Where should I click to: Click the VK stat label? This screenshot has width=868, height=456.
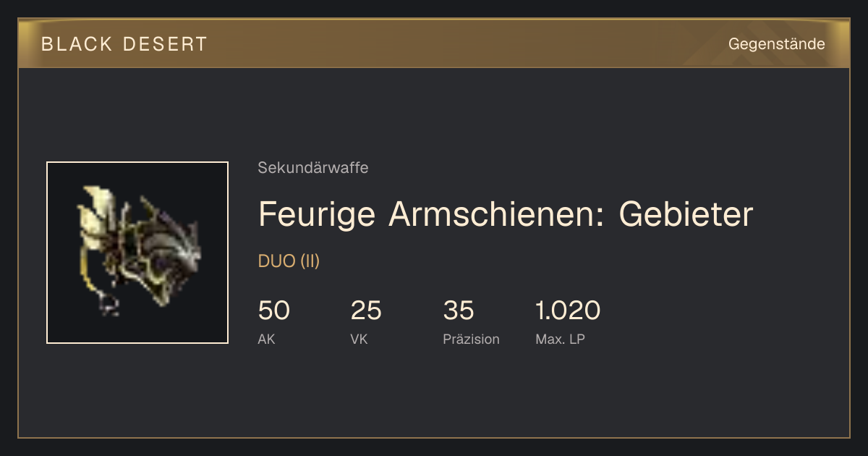click(x=359, y=339)
